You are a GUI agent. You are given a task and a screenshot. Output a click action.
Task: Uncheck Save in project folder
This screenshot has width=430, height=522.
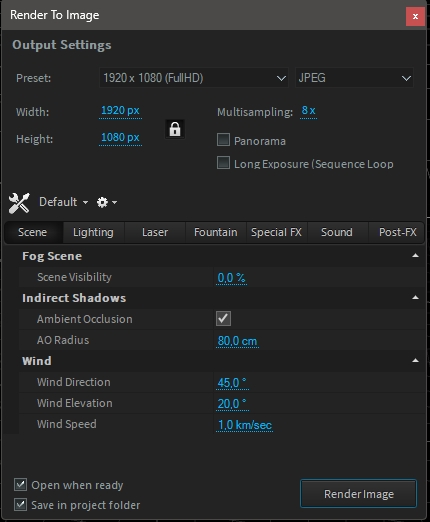[x=20, y=505]
